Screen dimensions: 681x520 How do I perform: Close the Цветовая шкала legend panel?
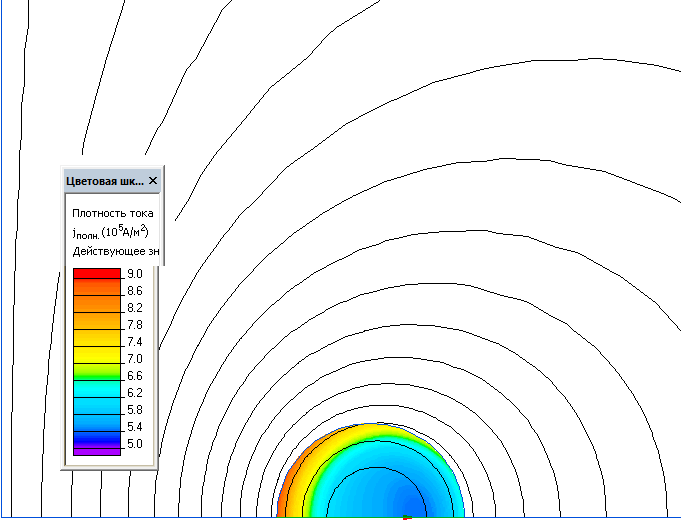[x=153, y=181]
